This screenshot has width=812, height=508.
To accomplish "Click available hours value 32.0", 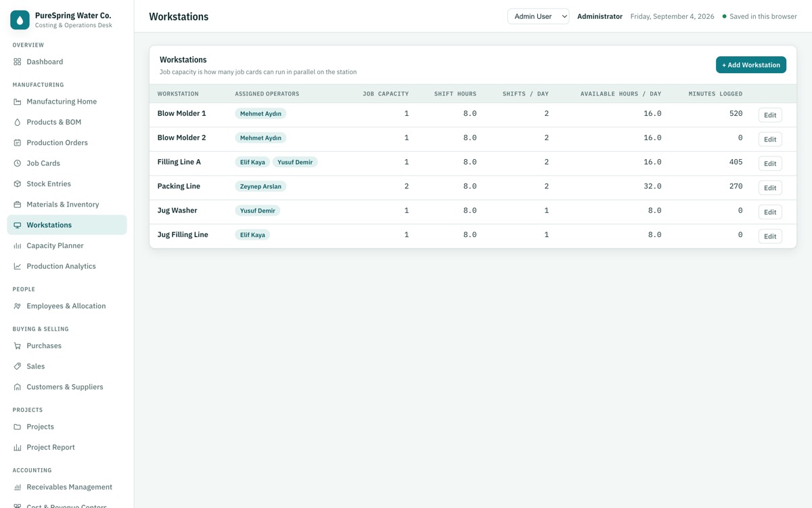I will coord(652,186).
